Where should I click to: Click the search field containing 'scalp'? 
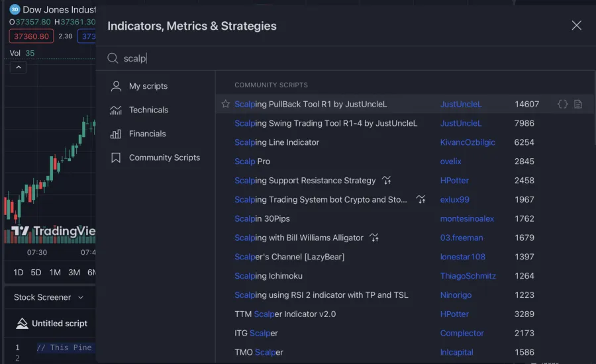(331, 58)
